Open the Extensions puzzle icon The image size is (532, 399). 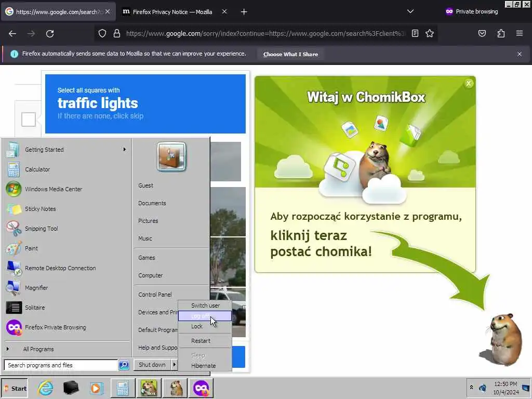pos(501,33)
